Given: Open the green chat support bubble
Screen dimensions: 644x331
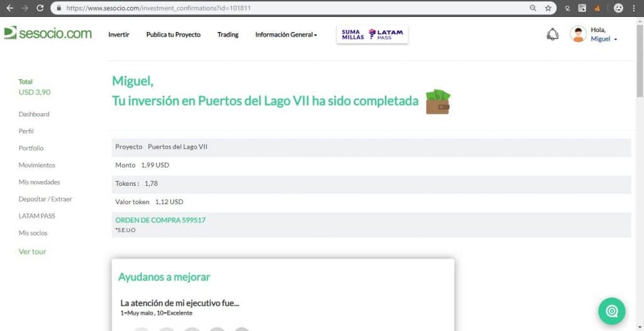Looking at the screenshot, I should tap(611, 312).
